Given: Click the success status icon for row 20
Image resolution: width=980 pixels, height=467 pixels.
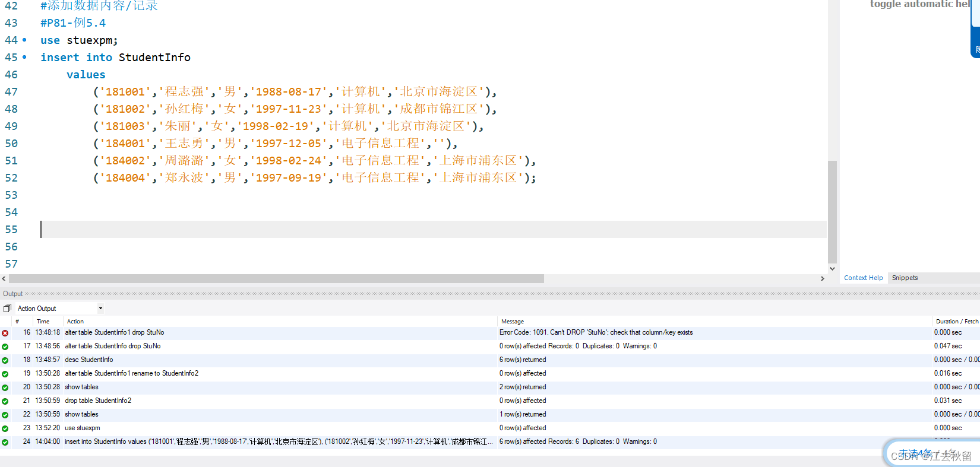Looking at the screenshot, I should click(5, 387).
